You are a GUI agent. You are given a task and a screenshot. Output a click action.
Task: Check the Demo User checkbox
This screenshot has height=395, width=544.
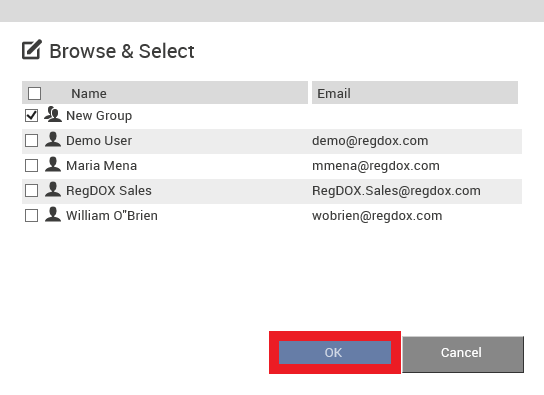(x=31, y=140)
